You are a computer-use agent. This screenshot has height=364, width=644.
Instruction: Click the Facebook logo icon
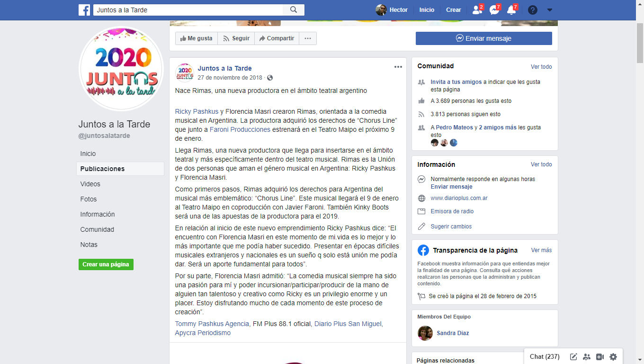[84, 10]
